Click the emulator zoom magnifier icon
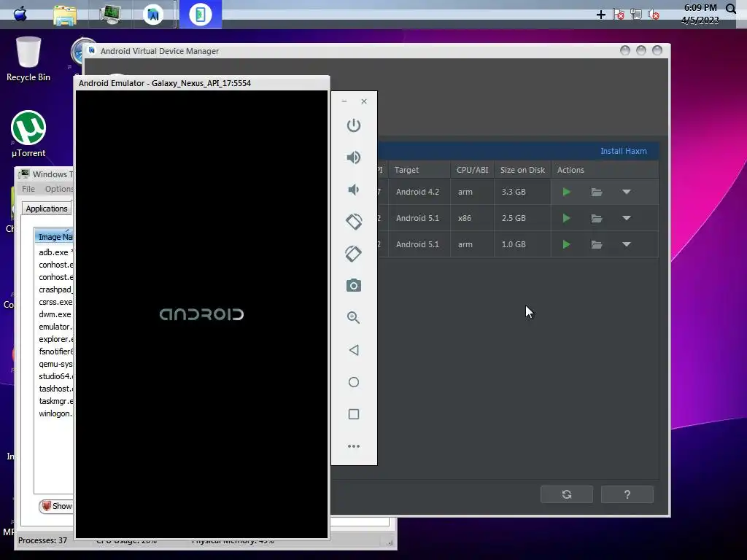The image size is (747, 560). click(x=354, y=318)
